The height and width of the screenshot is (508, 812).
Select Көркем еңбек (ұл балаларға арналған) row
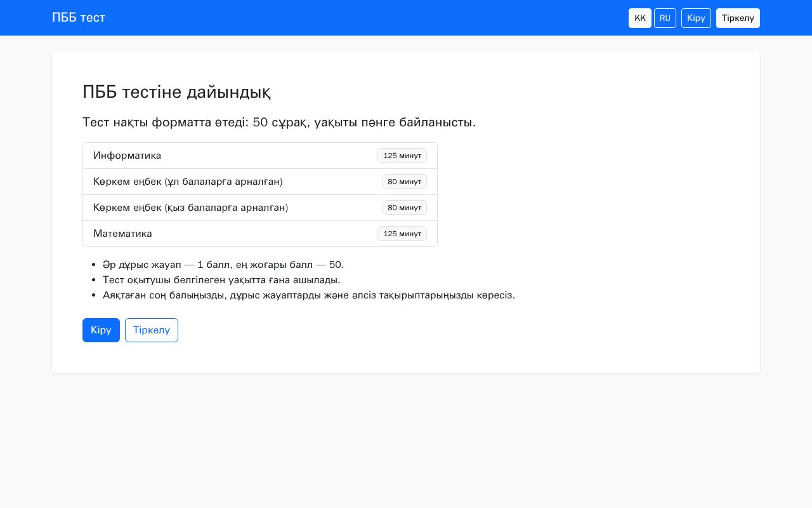pyautogui.click(x=260, y=182)
